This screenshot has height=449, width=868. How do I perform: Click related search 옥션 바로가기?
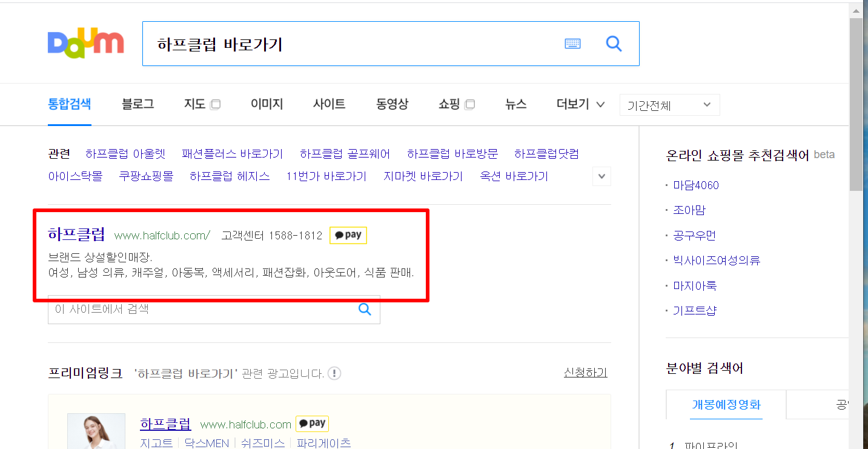tap(514, 176)
